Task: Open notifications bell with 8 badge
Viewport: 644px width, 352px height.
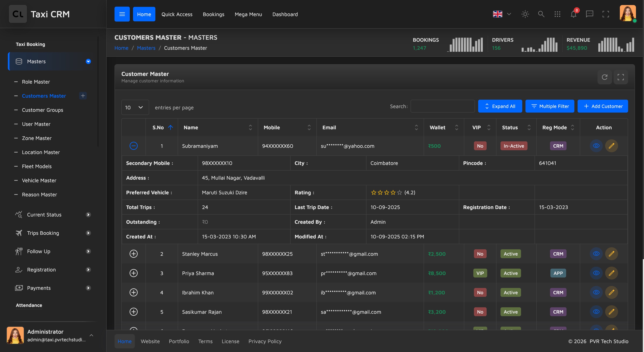Action: (x=574, y=14)
